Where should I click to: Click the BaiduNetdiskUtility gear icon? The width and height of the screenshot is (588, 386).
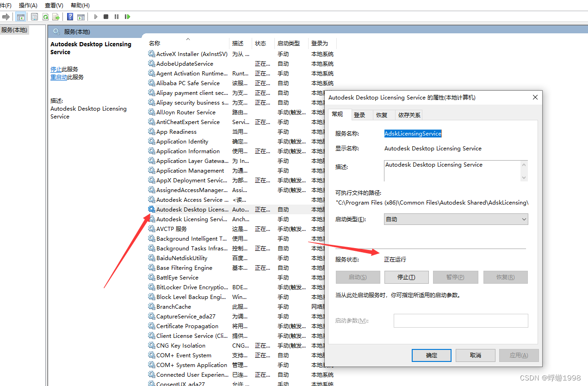click(x=152, y=258)
